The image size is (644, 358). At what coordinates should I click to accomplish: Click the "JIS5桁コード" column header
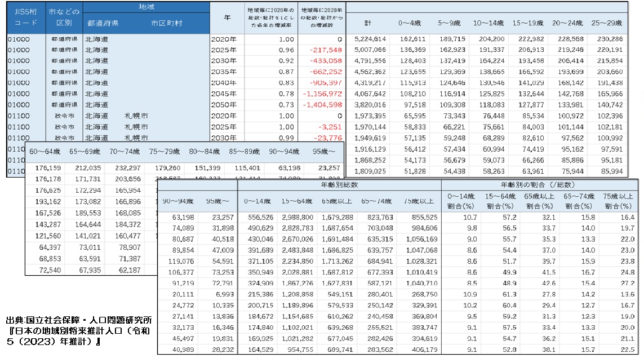pos(26,17)
